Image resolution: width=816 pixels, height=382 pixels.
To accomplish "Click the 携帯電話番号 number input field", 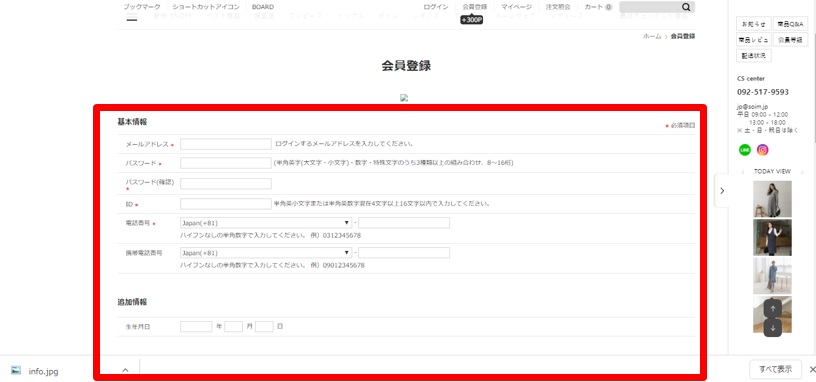I will pos(404,253).
